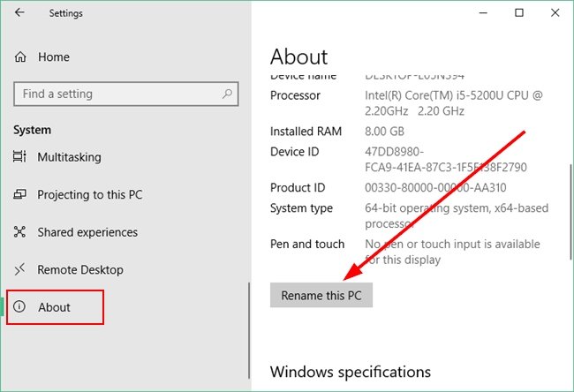Open Remote Desktop settings
This screenshot has height=392, width=574.
point(80,270)
